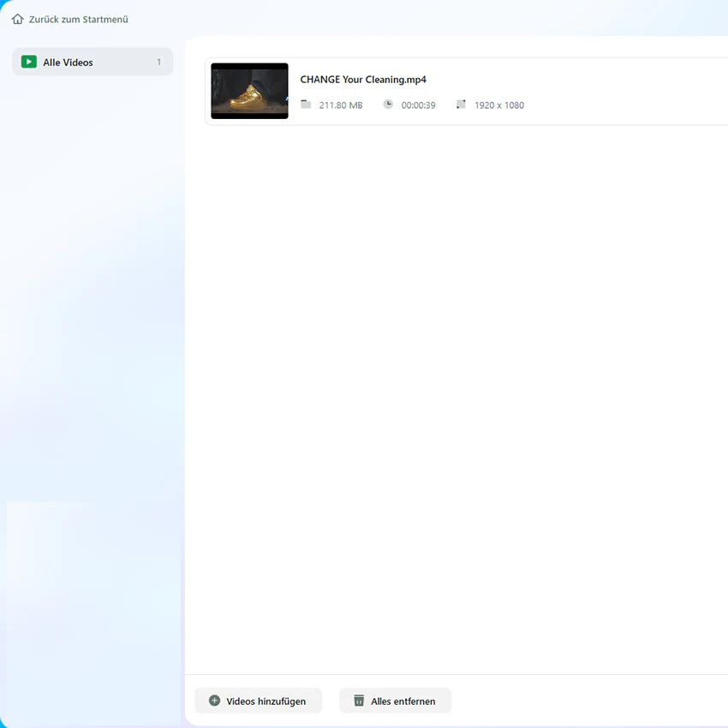
Task: Open the CHANGE Your Cleaning video thumbnail
Action: click(249, 91)
